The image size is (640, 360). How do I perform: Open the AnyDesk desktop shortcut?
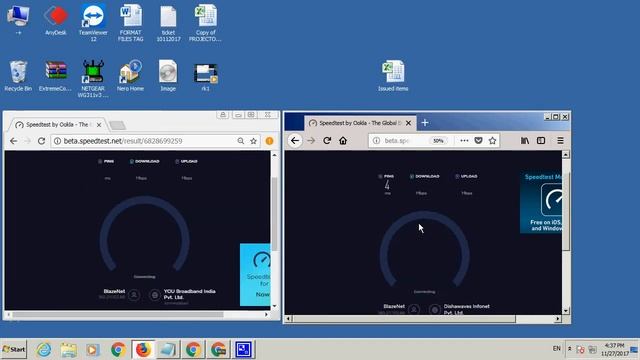(x=56, y=20)
